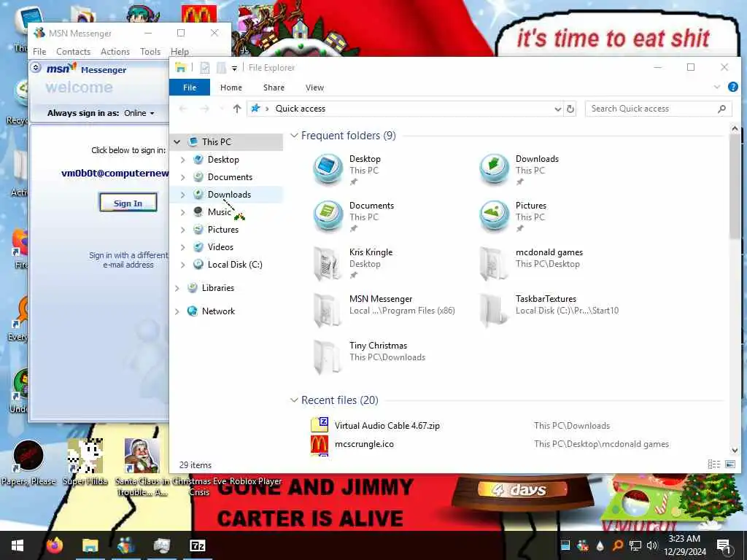Viewport: 747px width, 560px height.
Task: Open the Home ribbon tab
Action: point(231,87)
